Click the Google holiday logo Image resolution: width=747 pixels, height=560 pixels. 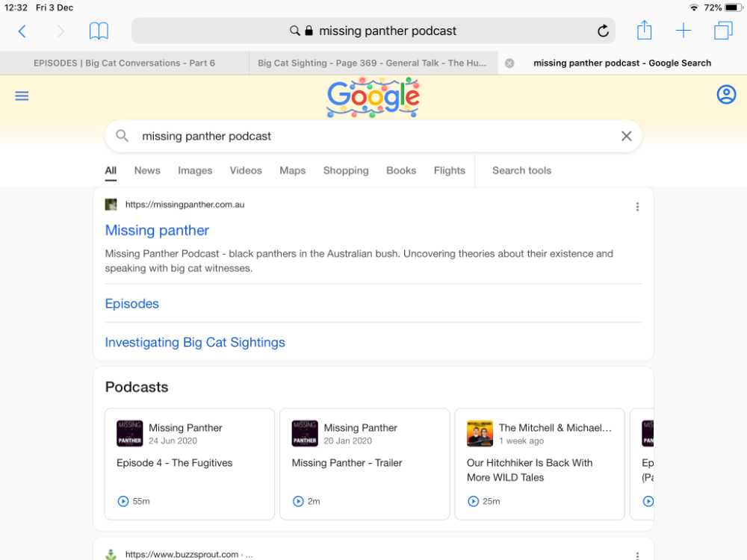373,98
